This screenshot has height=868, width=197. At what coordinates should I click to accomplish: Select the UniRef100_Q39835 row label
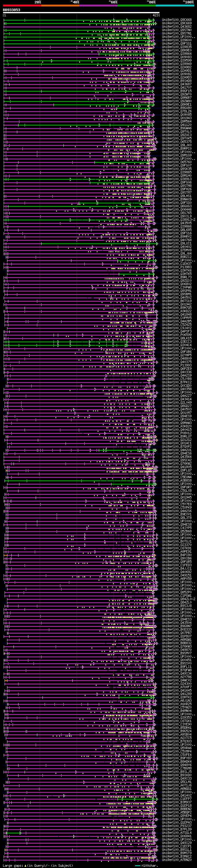177,47
